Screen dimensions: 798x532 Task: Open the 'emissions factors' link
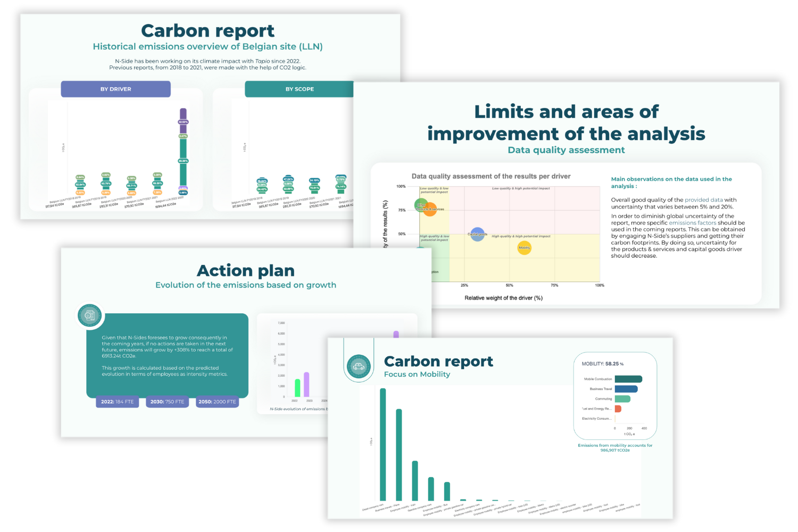(x=693, y=223)
